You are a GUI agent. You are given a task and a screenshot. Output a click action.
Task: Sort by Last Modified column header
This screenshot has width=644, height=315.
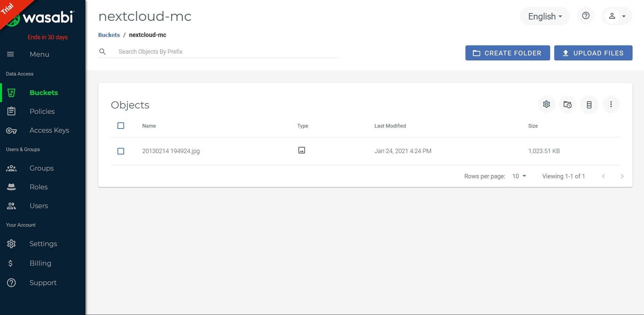tap(390, 126)
